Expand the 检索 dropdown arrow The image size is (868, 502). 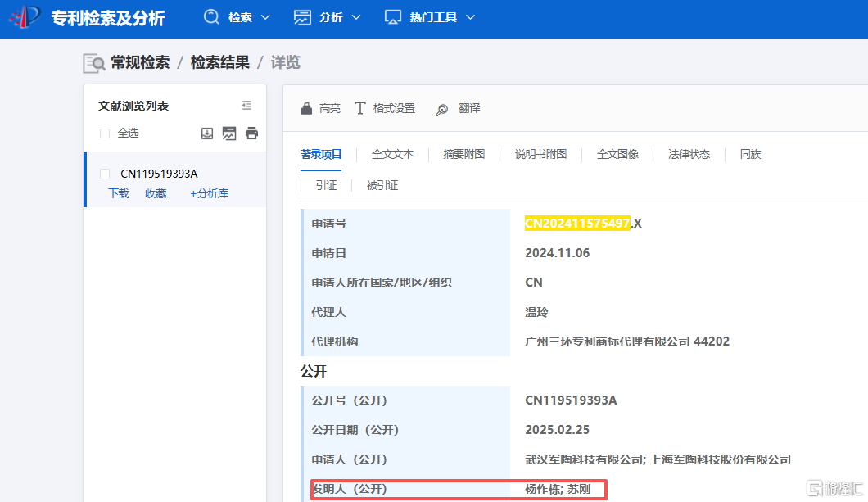click(x=265, y=17)
